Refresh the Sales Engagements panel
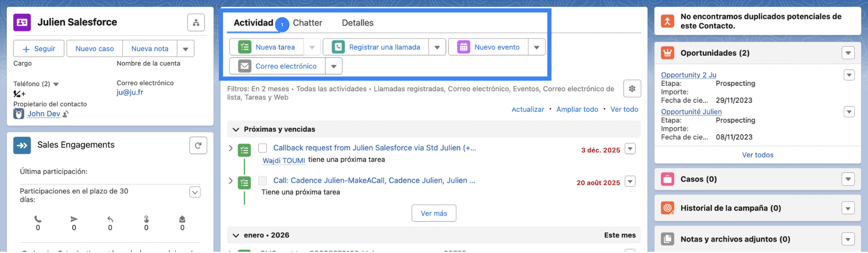 point(198,145)
